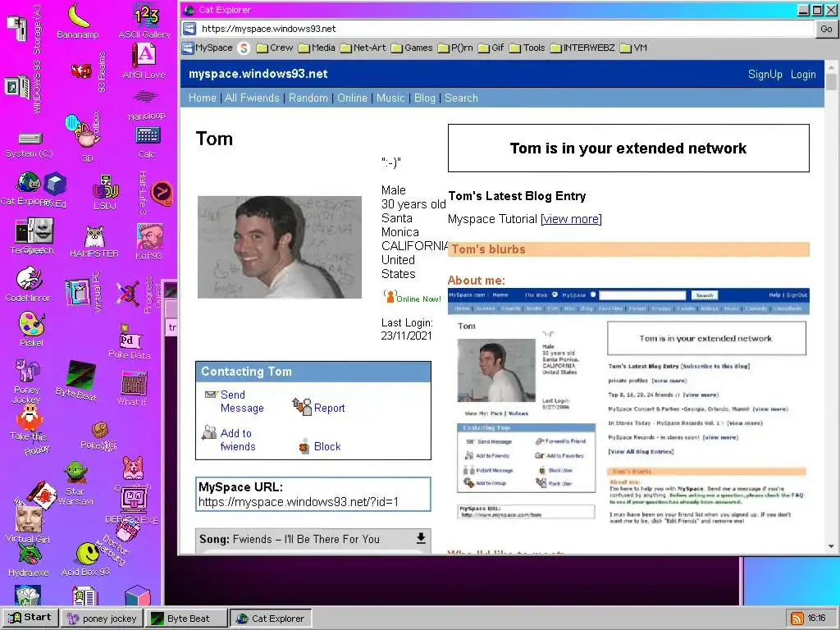Open the Search nav link
The height and width of the screenshot is (630, 840).
point(461,98)
